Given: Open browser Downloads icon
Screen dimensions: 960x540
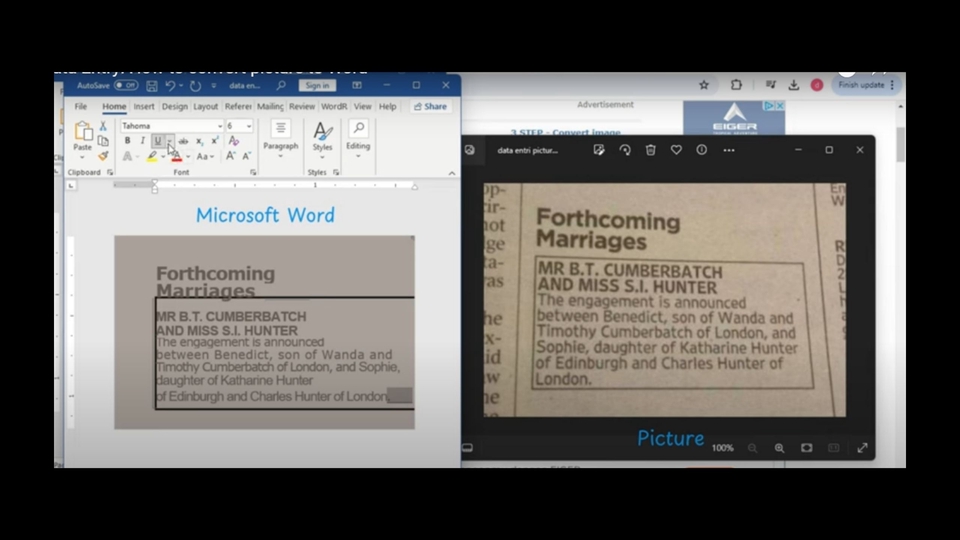Looking at the screenshot, I should pyautogui.click(x=794, y=85).
